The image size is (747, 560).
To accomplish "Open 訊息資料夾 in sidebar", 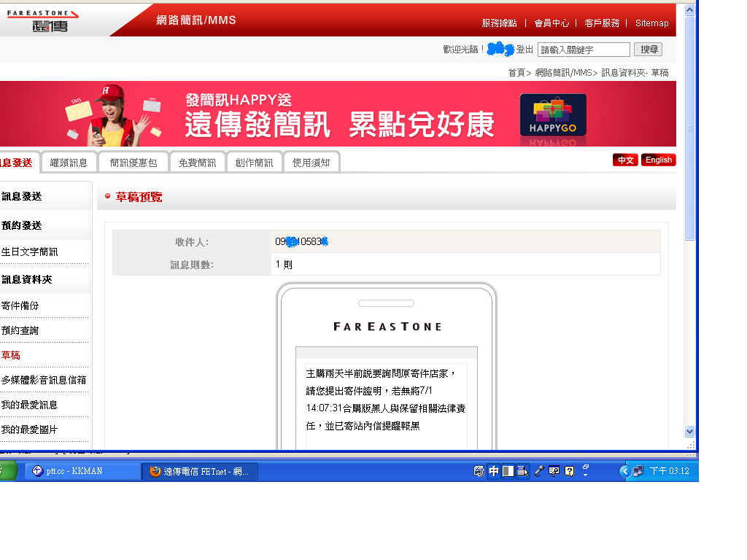I will [x=27, y=279].
